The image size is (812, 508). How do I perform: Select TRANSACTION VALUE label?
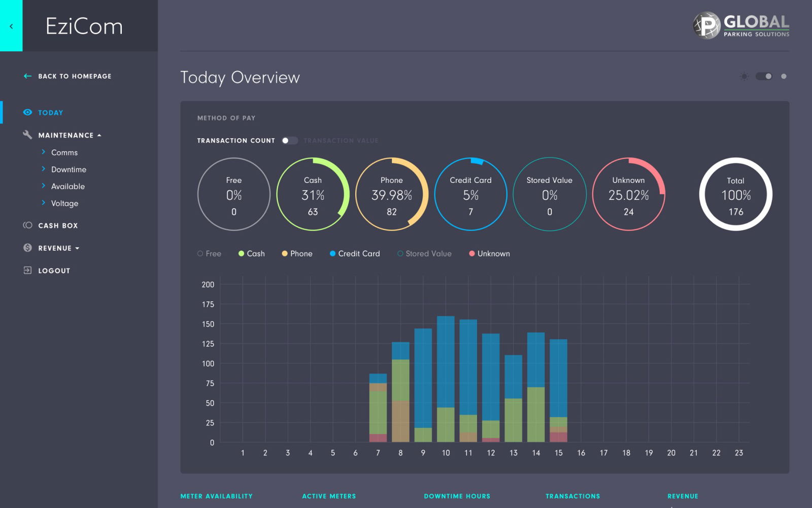coord(341,141)
